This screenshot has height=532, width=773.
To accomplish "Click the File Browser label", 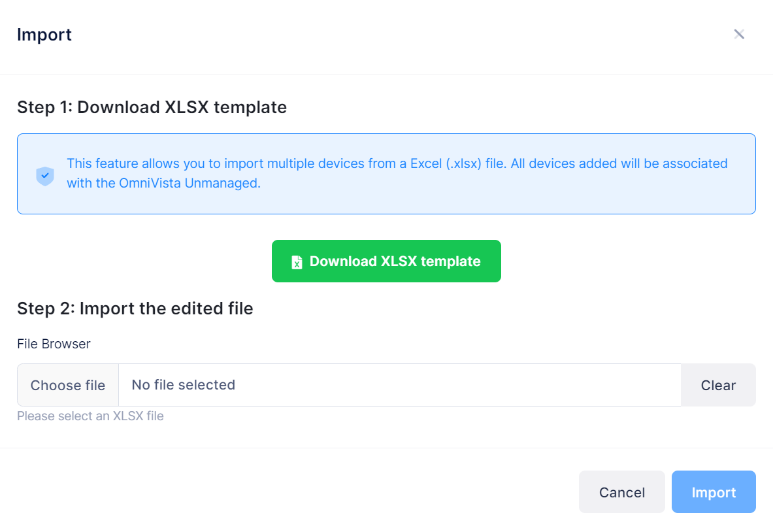I will 54,344.
